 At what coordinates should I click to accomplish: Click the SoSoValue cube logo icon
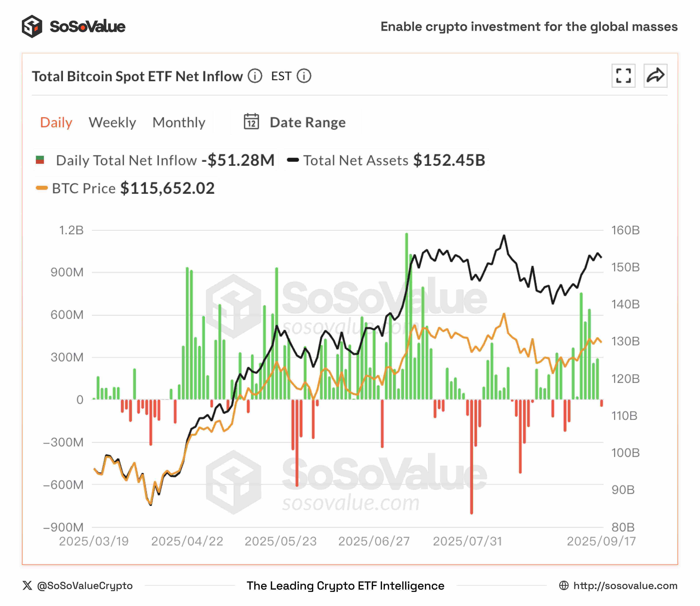pos(32,26)
